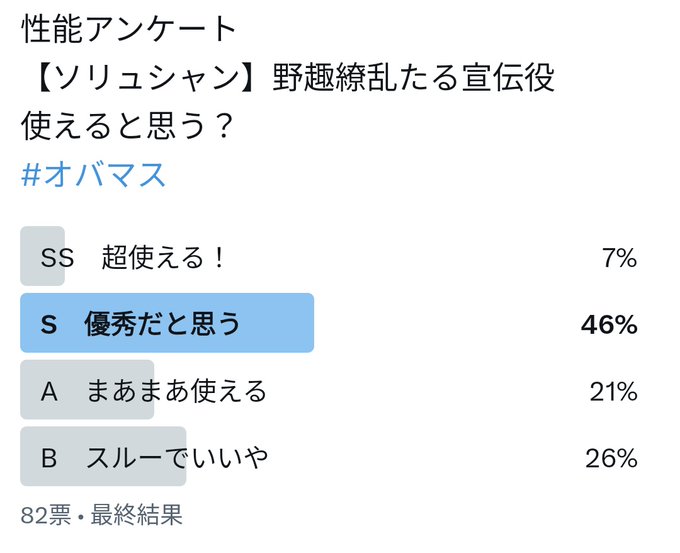This screenshot has height=553, width=680.
Task: Click the bold S rank letter
Action: click(49, 324)
